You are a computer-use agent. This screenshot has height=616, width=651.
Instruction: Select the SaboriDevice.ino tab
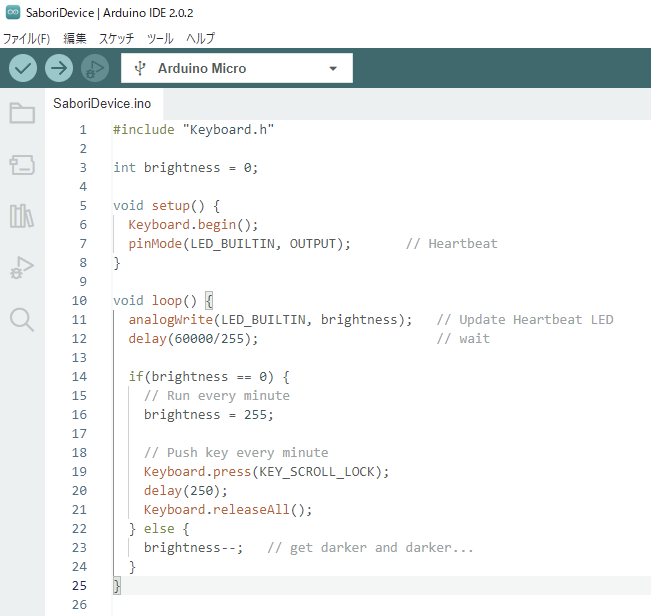point(102,103)
